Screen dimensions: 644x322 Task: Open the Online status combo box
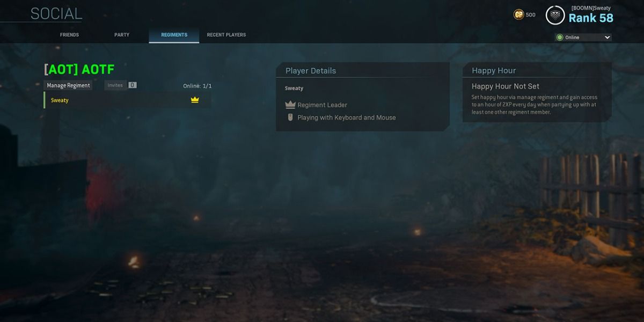[x=583, y=38]
